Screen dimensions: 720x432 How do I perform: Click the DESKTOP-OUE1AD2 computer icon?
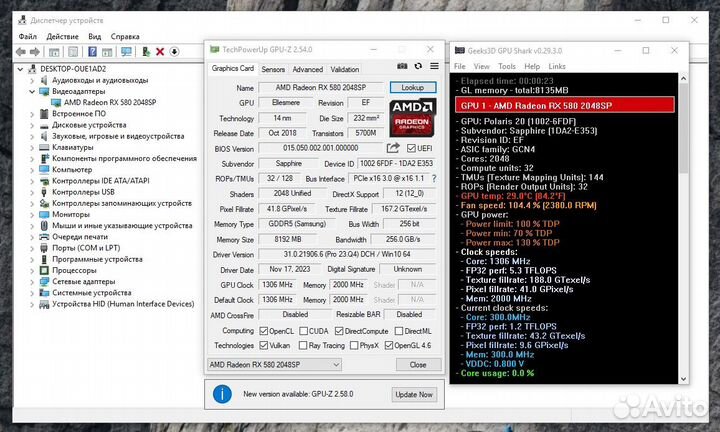[x=32, y=69]
